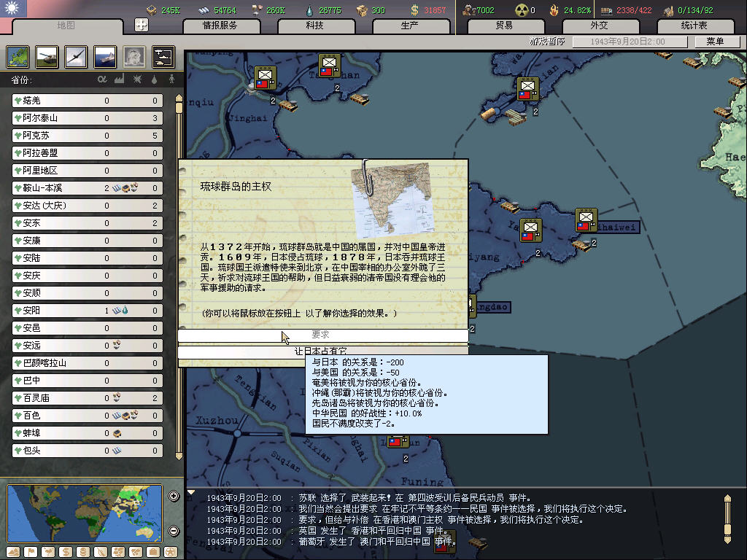
Task: Sort provinces by the factory icon
Action: (119, 79)
